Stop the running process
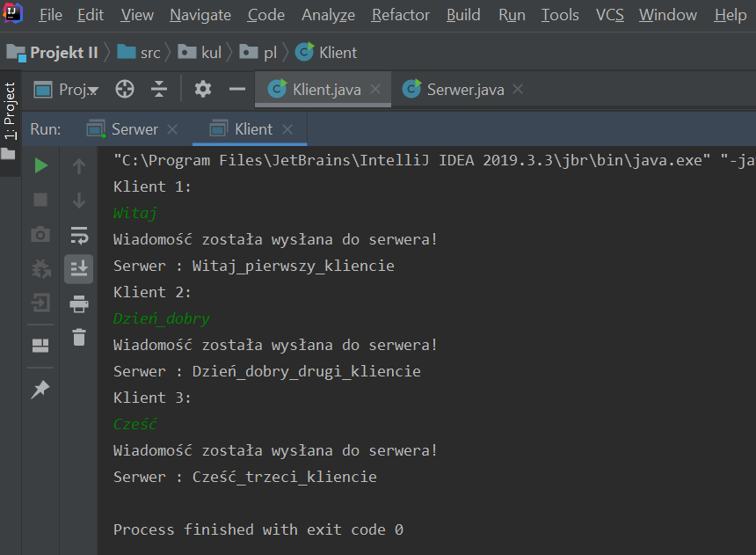 tap(40, 200)
